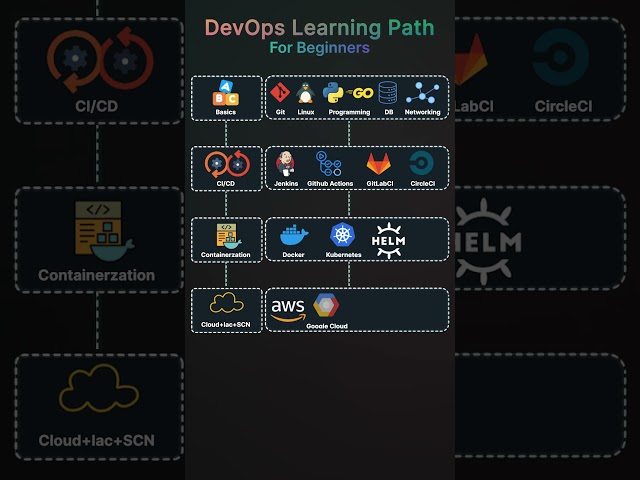Click the "Linux" label text
The height and width of the screenshot is (480, 640).
306,112
